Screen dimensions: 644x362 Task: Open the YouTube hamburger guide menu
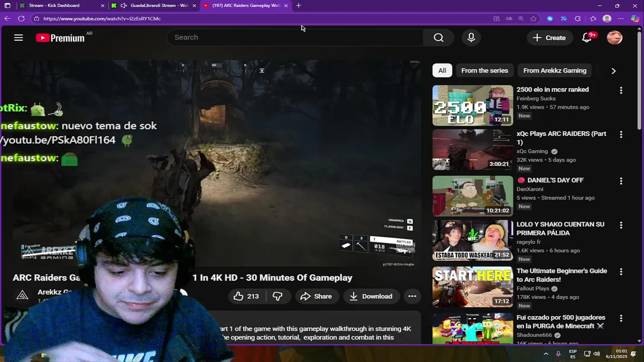(x=19, y=38)
